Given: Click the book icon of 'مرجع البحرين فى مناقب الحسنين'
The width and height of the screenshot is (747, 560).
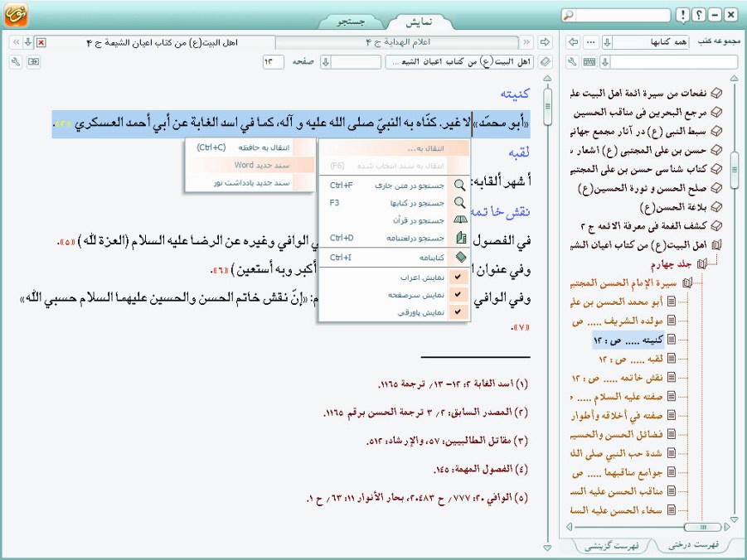Looking at the screenshot, I should (x=716, y=113).
